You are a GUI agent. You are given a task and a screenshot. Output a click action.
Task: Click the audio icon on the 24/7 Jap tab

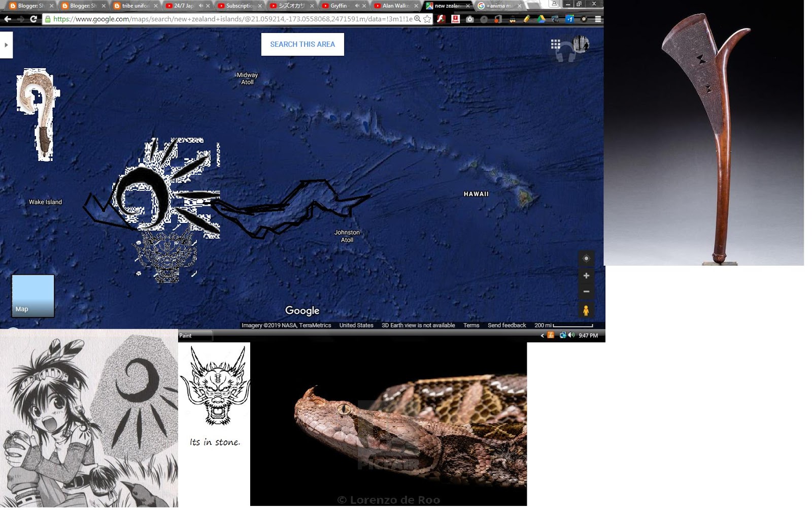(201, 6)
